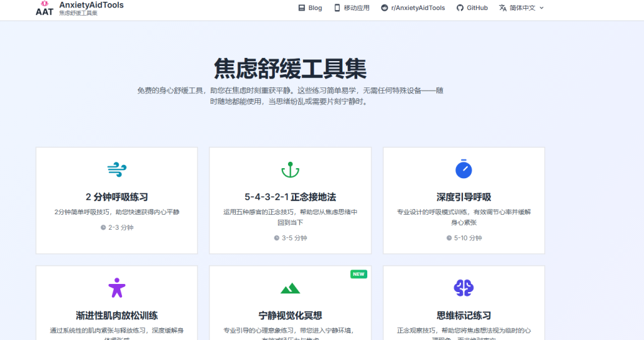Open the Blog page from navigation
644x340 pixels.
310,8
